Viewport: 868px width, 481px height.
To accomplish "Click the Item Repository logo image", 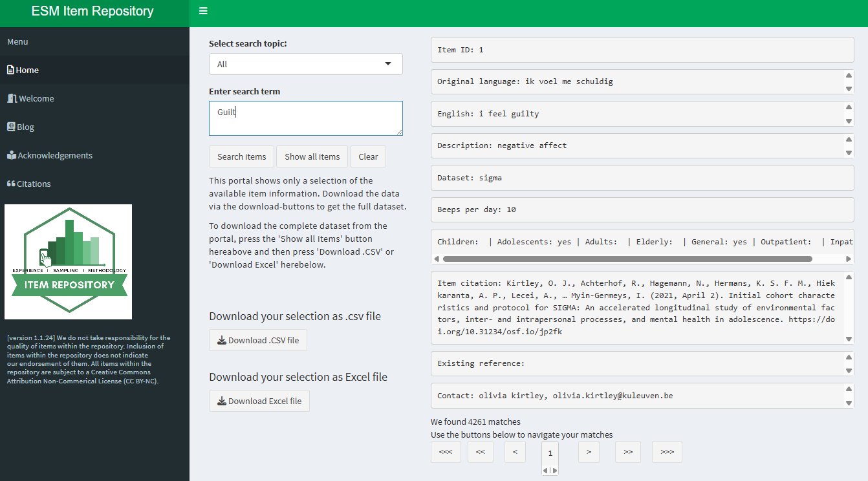I will [69, 262].
